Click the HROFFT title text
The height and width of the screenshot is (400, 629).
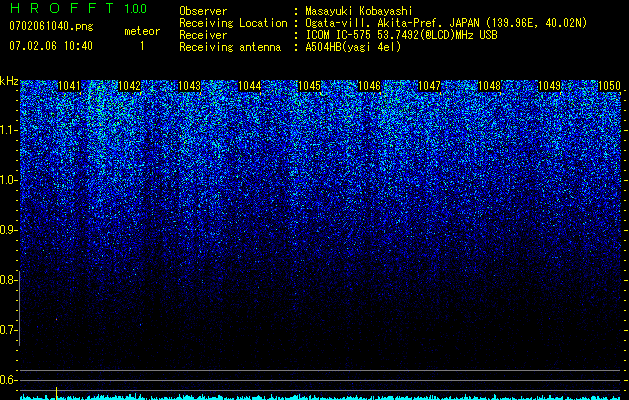point(63,8)
